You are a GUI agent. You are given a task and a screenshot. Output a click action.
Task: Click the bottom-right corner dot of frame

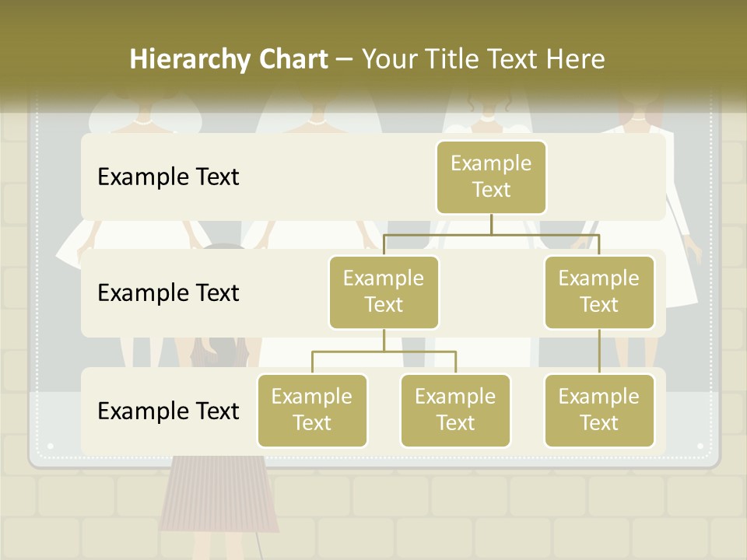700,446
